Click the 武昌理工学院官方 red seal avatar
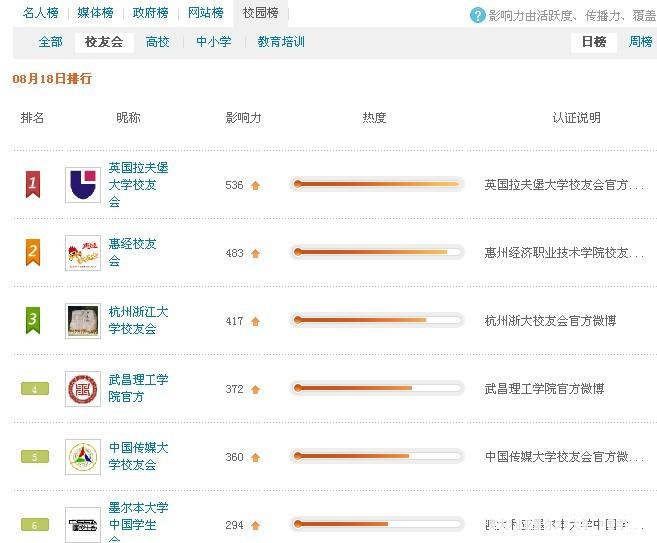 [x=83, y=389]
